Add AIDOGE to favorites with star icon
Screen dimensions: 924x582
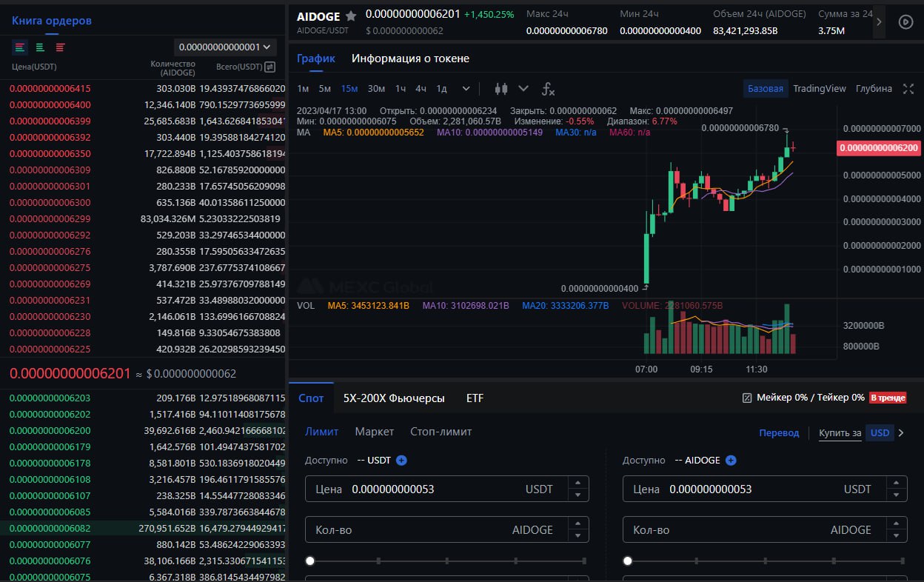351,16
